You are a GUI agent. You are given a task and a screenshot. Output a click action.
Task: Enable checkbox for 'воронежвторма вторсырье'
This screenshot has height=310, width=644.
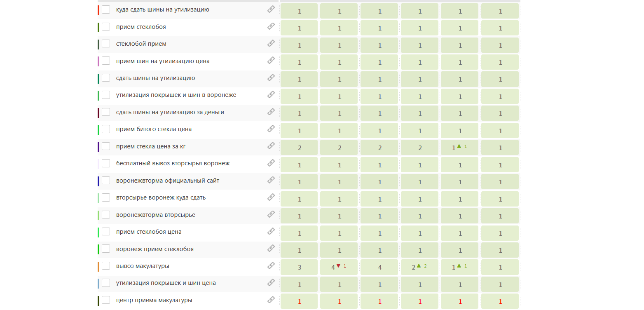point(106,215)
